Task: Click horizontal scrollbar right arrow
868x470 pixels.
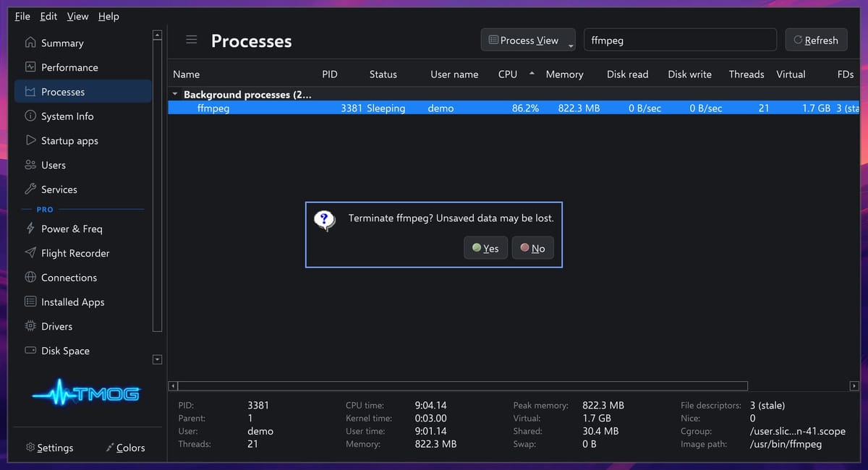Action: (x=854, y=385)
